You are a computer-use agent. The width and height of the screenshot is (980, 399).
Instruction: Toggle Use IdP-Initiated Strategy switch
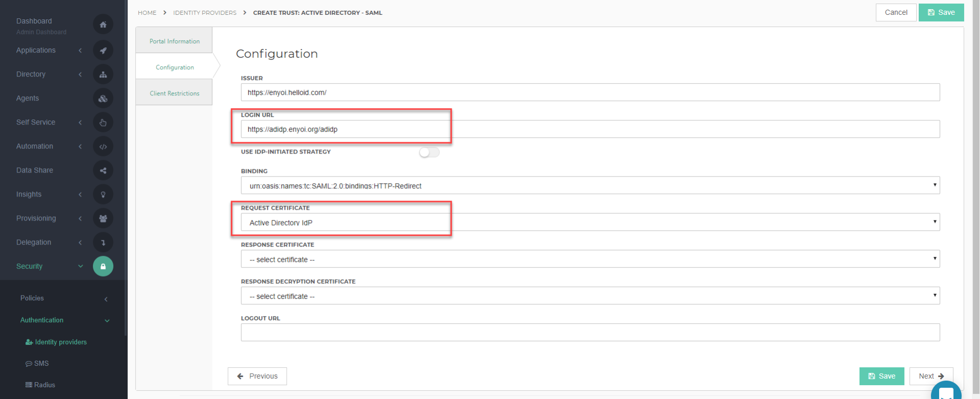[429, 152]
